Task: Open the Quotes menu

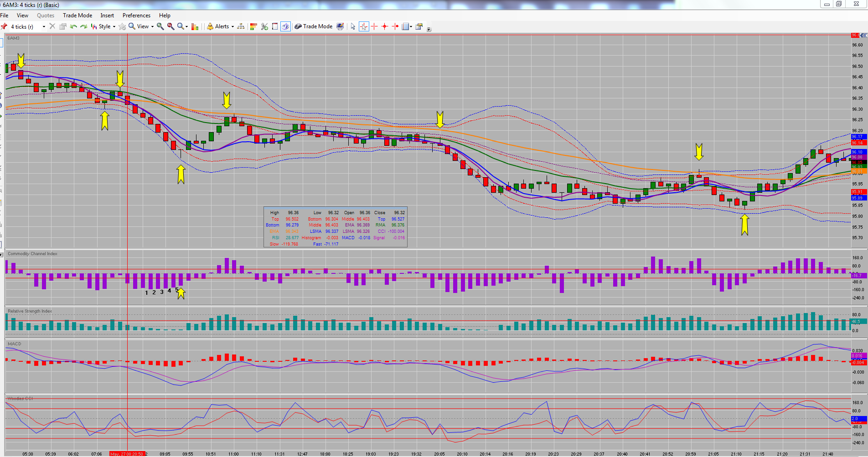Action: coord(46,15)
